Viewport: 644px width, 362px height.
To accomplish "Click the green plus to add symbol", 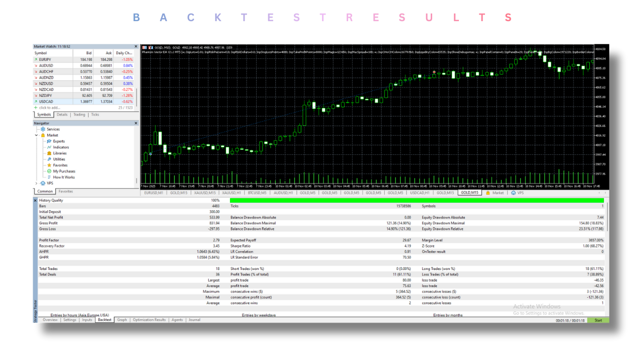I will pos(35,108).
